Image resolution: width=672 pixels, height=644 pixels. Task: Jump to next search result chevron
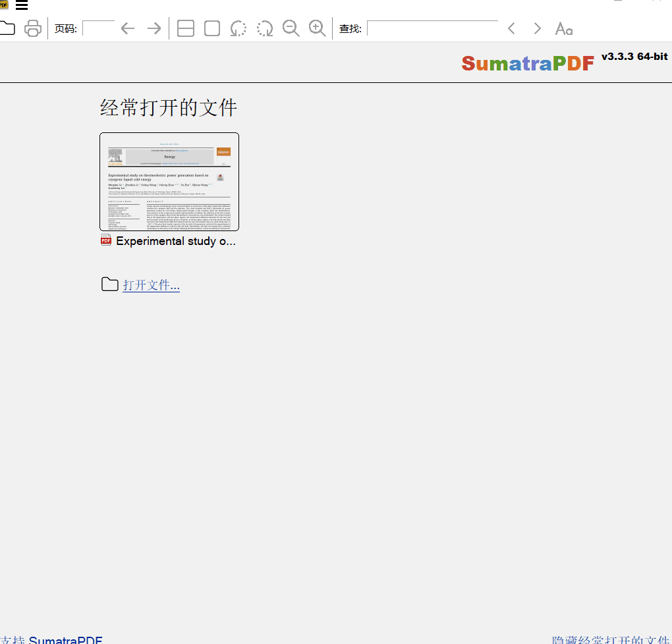(x=537, y=28)
